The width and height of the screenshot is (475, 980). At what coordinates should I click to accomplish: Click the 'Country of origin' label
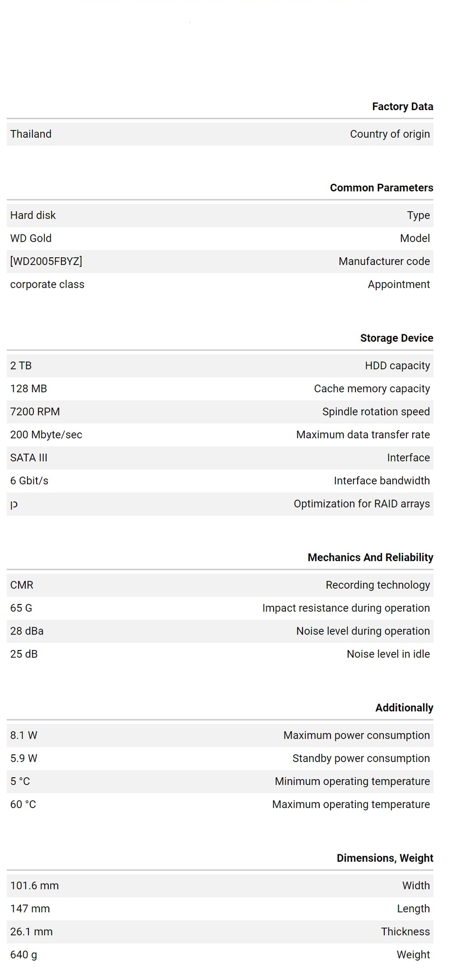point(390,134)
